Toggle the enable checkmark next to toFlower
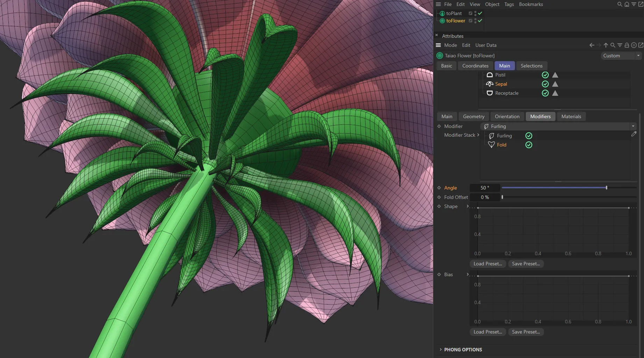The width and height of the screenshot is (644, 358). (x=480, y=21)
